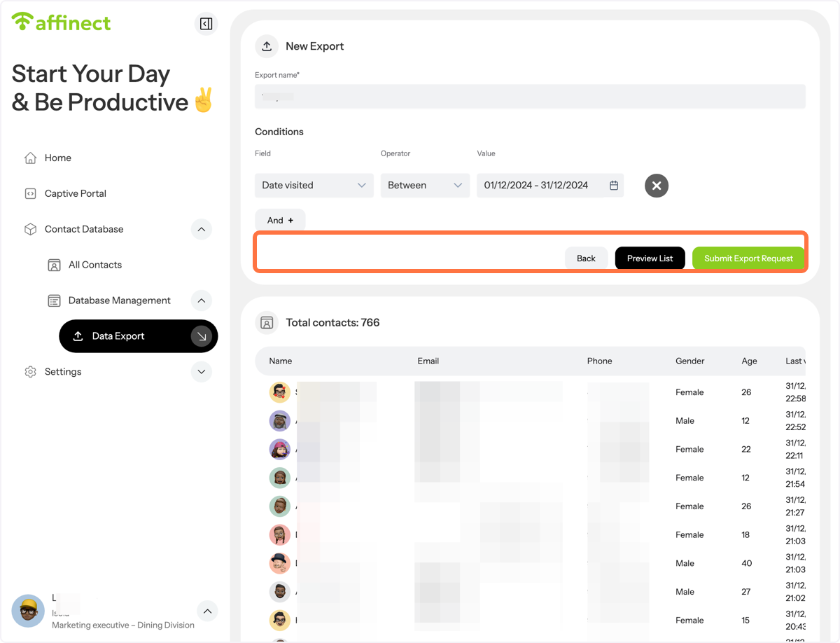This screenshot has width=840, height=643.
Task: Click the Gender column header
Action: pyautogui.click(x=690, y=361)
